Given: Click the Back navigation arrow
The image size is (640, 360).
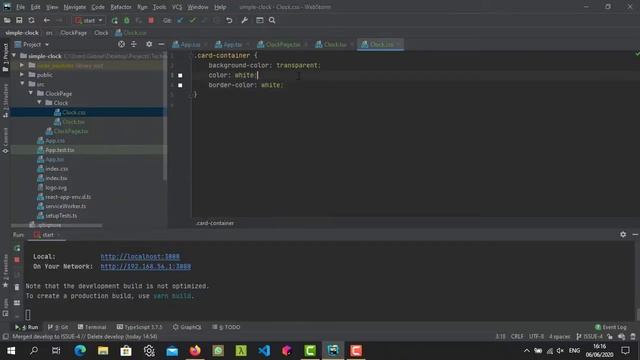Looking at the screenshot, I should click(47, 20).
